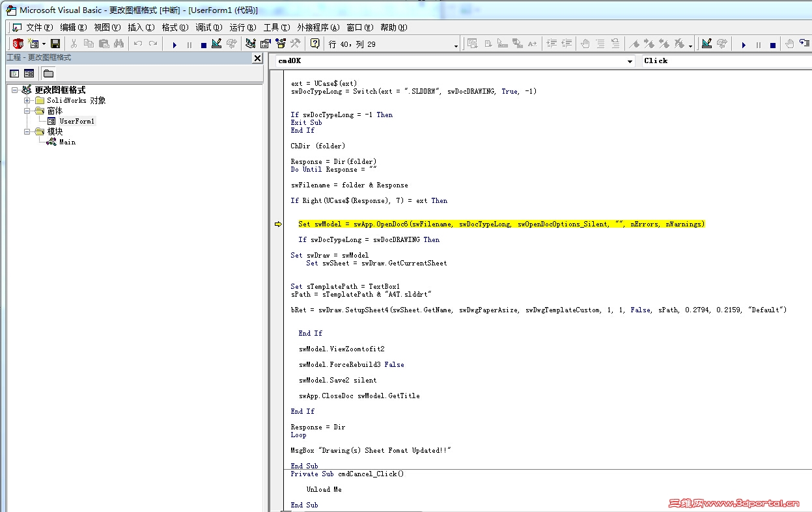Click the Uncomment Block icon
The width and height of the screenshot is (812, 512).
(x=615, y=44)
